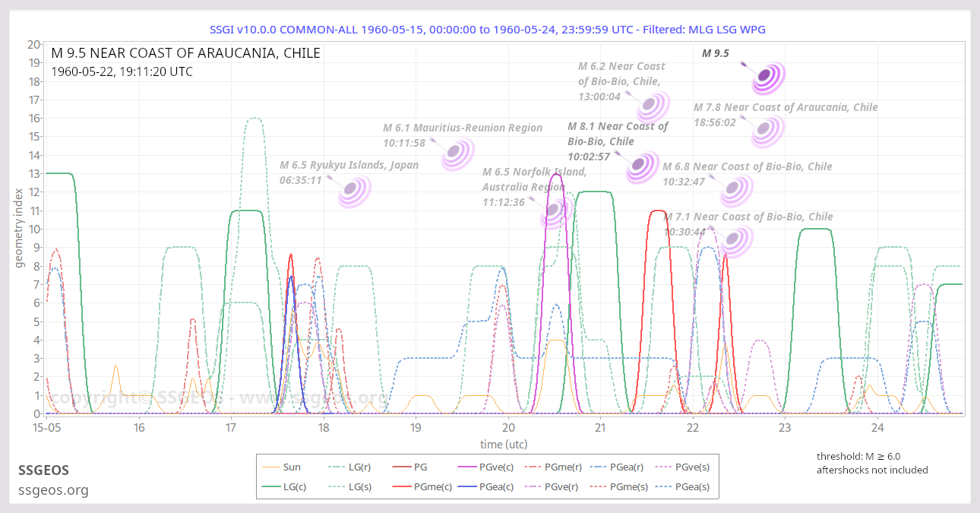Image resolution: width=980 pixels, height=513 pixels.
Task: Click the SSGI v10.0.0 chart header line
Action: [488, 29]
